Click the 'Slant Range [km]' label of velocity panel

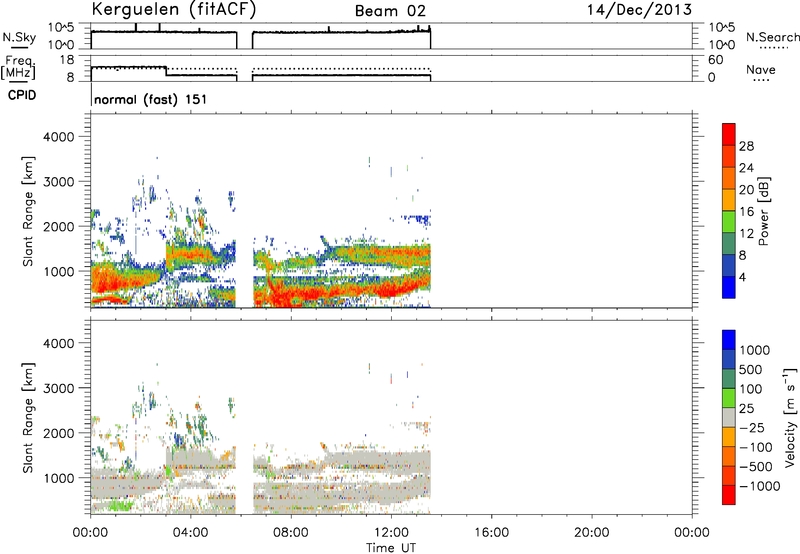[28, 417]
